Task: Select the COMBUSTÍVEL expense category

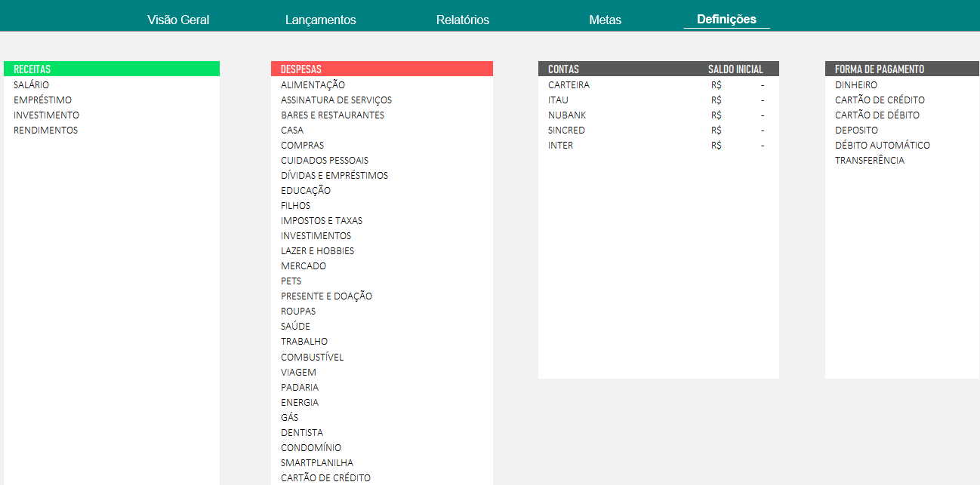Action: point(312,357)
